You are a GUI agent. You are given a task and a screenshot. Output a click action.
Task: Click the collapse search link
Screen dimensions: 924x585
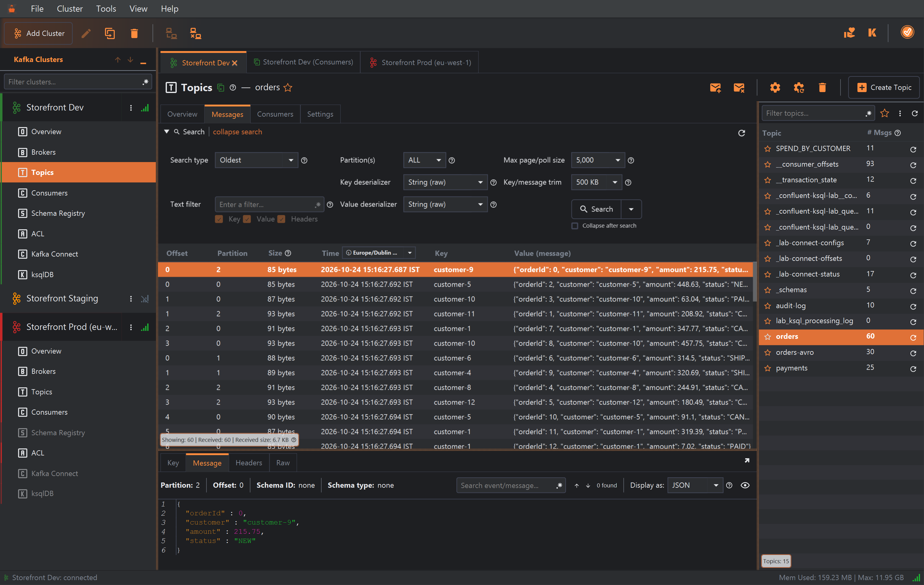(x=237, y=132)
